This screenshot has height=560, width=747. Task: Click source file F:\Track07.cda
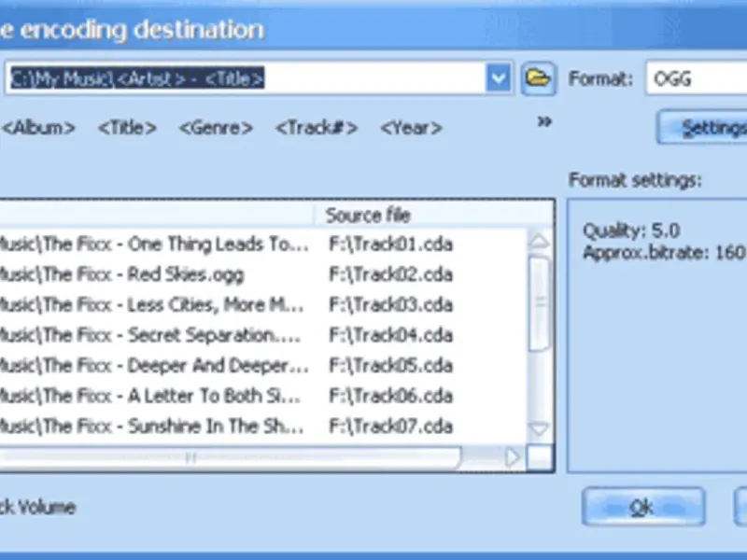(390, 427)
